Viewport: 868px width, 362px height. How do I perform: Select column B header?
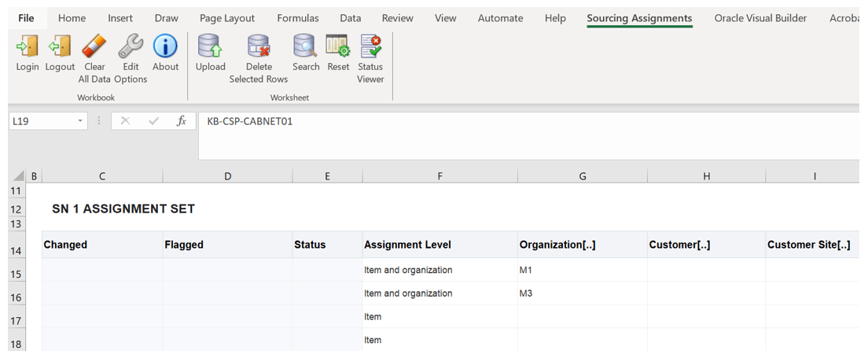34,176
